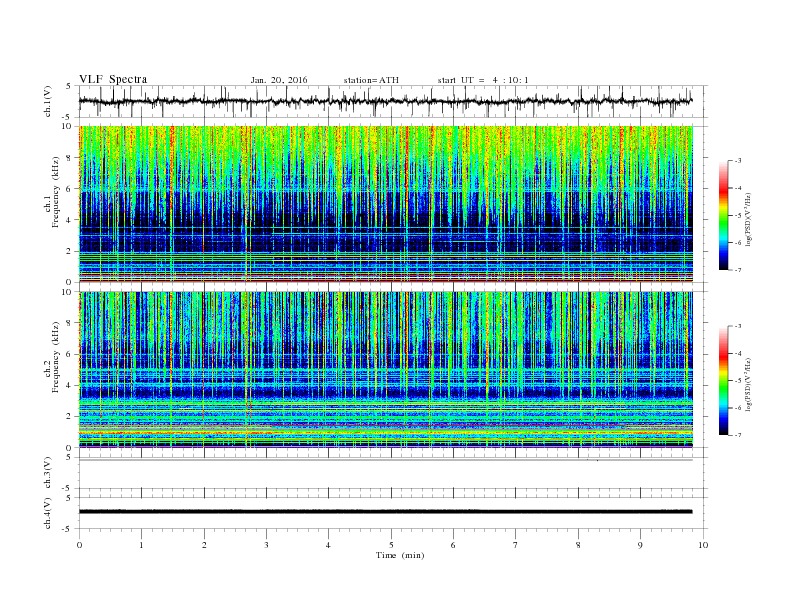Click the "-5" tick on lower colorbar
This screenshot has height=612, width=792.
coord(738,381)
